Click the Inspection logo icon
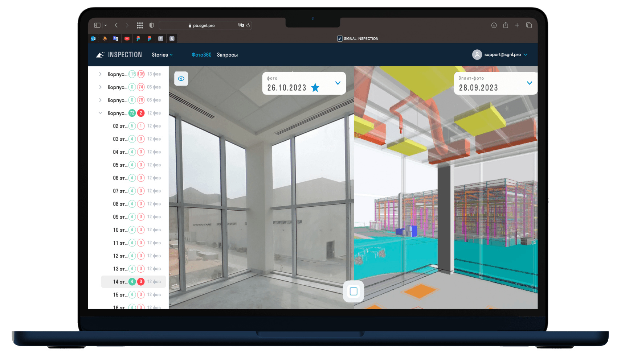This screenshot has width=617, height=364. coord(100,55)
